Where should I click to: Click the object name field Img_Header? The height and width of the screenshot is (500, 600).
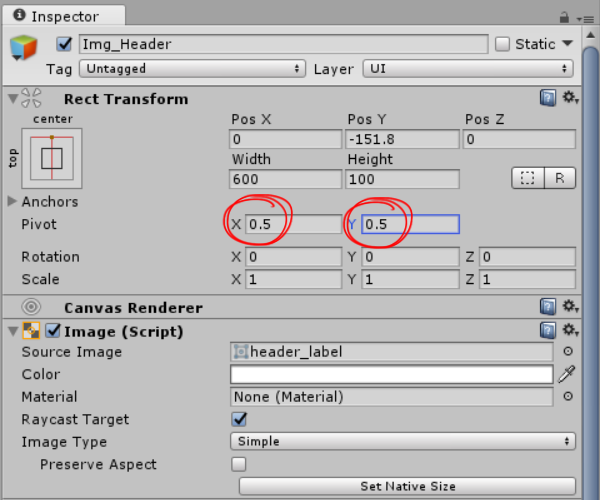tap(284, 44)
